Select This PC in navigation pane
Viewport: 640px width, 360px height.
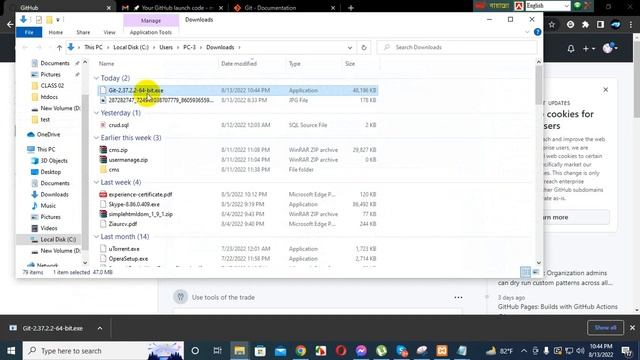[46, 149]
